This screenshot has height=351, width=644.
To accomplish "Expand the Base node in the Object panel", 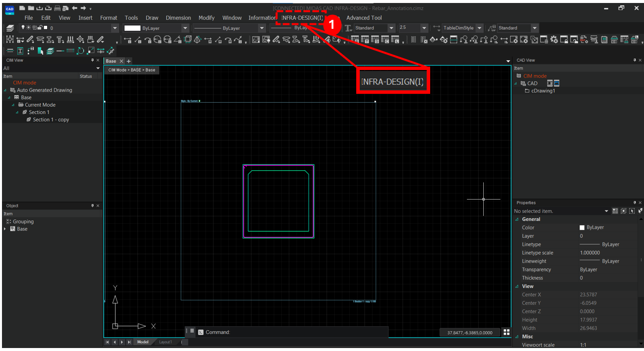I will 5,229.
